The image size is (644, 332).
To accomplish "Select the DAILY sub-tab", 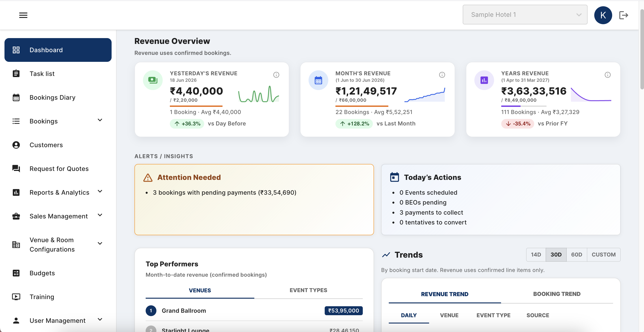I will [408, 315].
